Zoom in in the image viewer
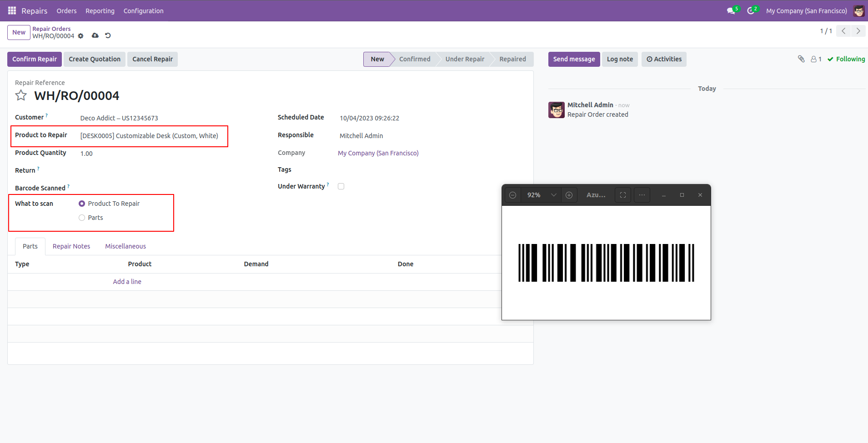 569,195
